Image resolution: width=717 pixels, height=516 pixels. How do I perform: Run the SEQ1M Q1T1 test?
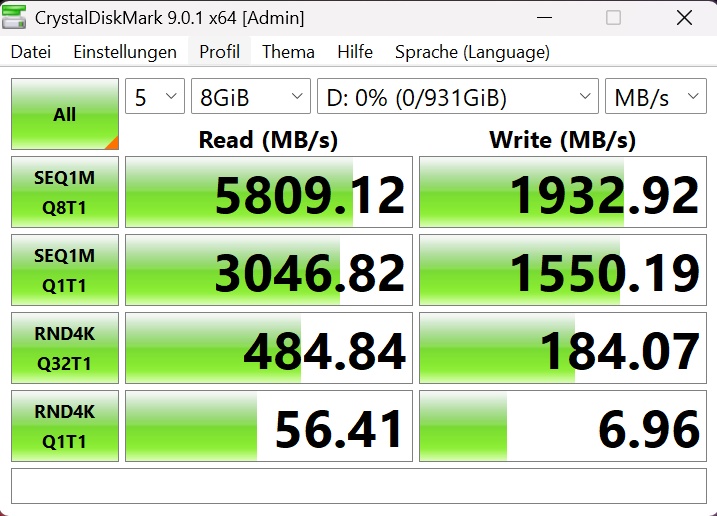(65, 270)
